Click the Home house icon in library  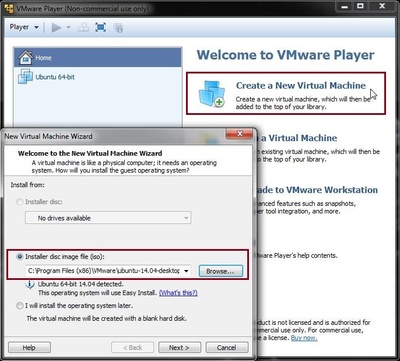[25, 58]
